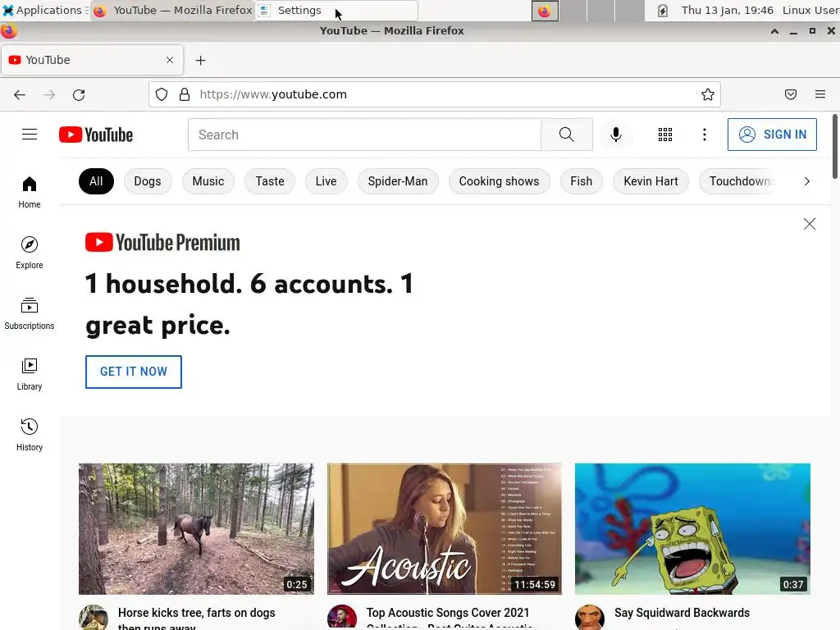Open the YouTube apps grid
Viewport: 840px width, 630px height.
(x=664, y=135)
